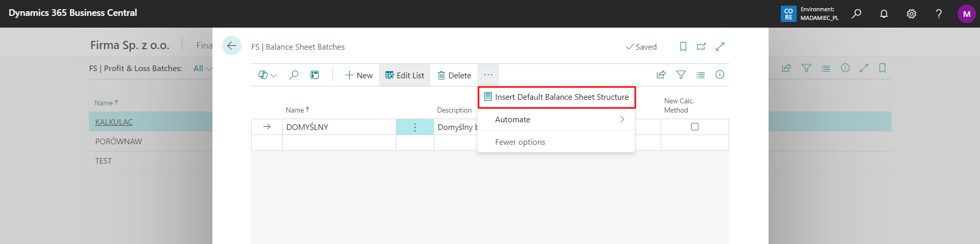The width and height of the screenshot is (980, 244).
Task: Click share icon on the Profit & Loss page
Action: point(786,68)
